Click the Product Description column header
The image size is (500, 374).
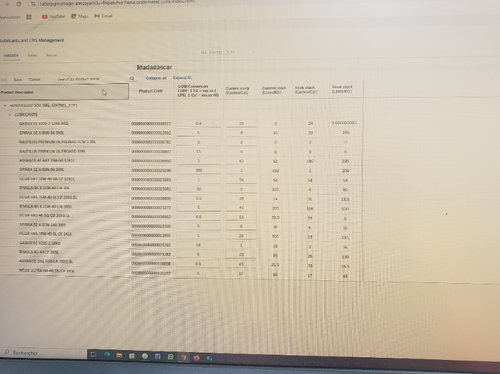64,92
